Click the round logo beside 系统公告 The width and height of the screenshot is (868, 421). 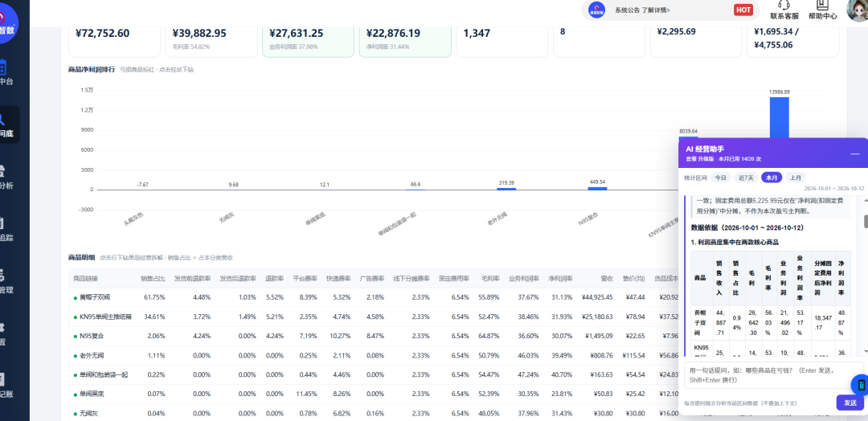click(596, 10)
